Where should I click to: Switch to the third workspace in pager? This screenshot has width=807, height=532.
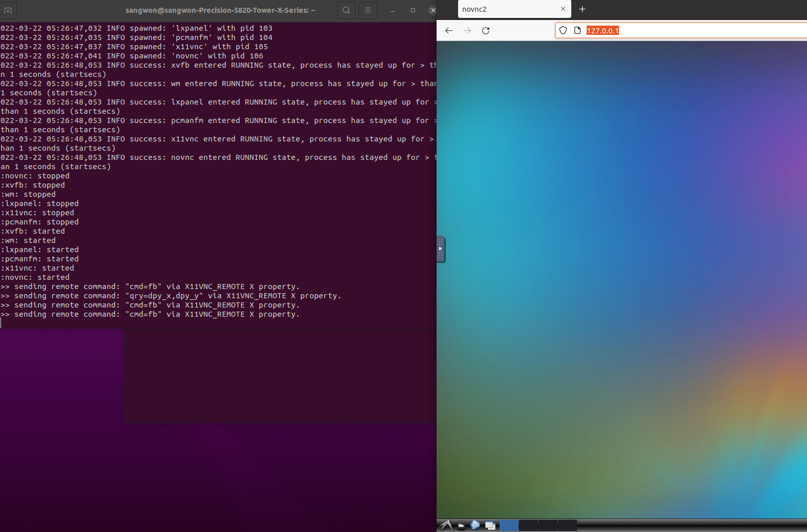tap(548, 525)
